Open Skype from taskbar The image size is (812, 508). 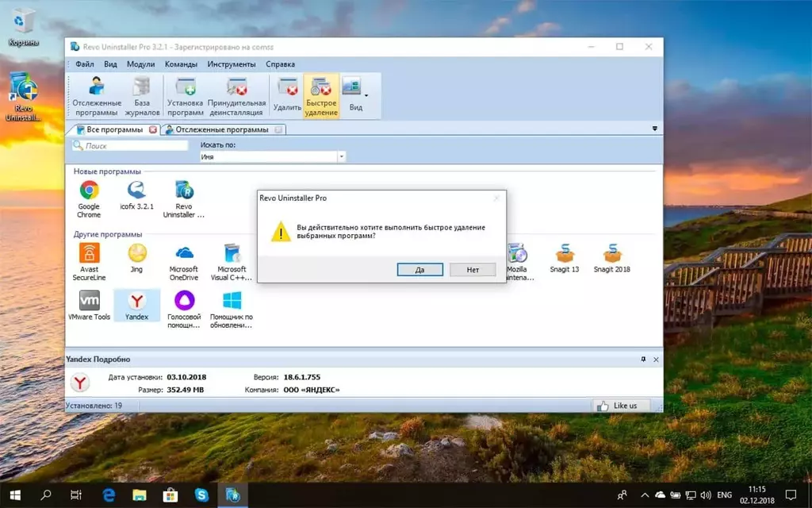point(201,495)
